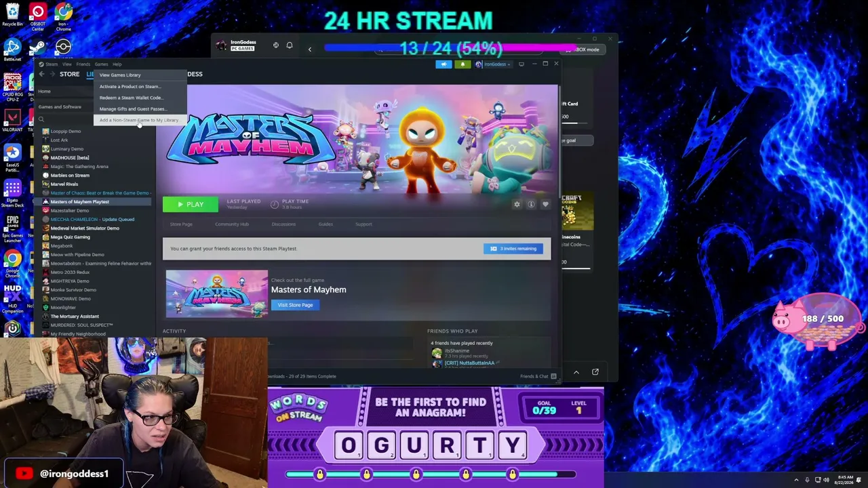Screen dimensions: 868x488
Task: Click the Steam forward navigation arrow
Action: 52,74
